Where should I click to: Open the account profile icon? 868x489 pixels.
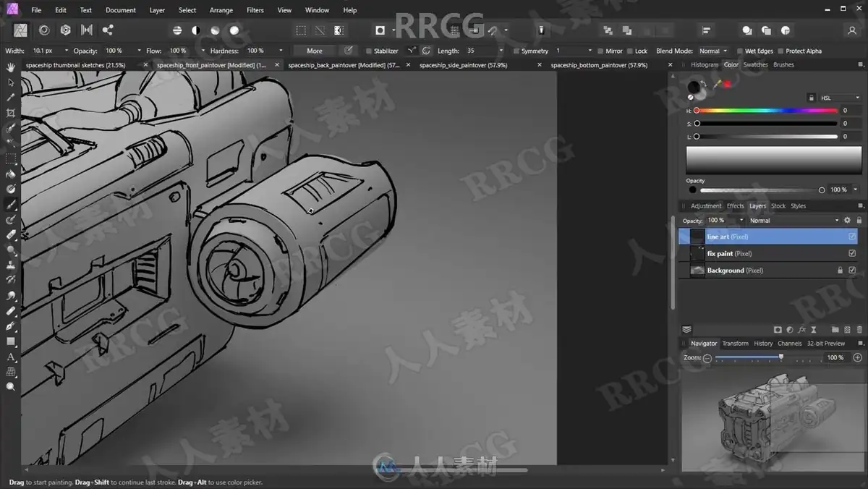(x=852, y=30)
